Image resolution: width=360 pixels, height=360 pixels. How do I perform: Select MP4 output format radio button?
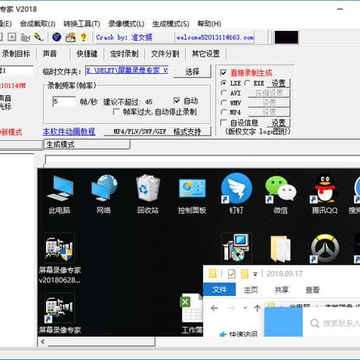click(x=224, y=112)
